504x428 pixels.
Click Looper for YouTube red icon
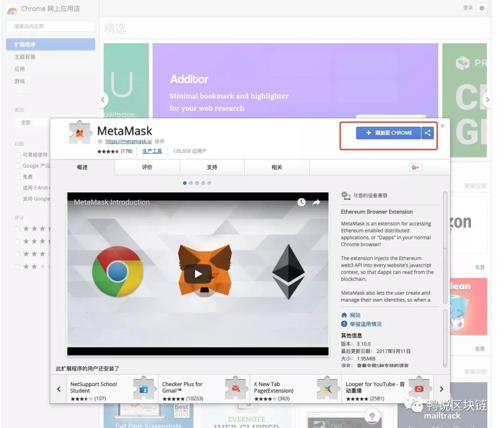pyautogui.click(x=419, y=388)
